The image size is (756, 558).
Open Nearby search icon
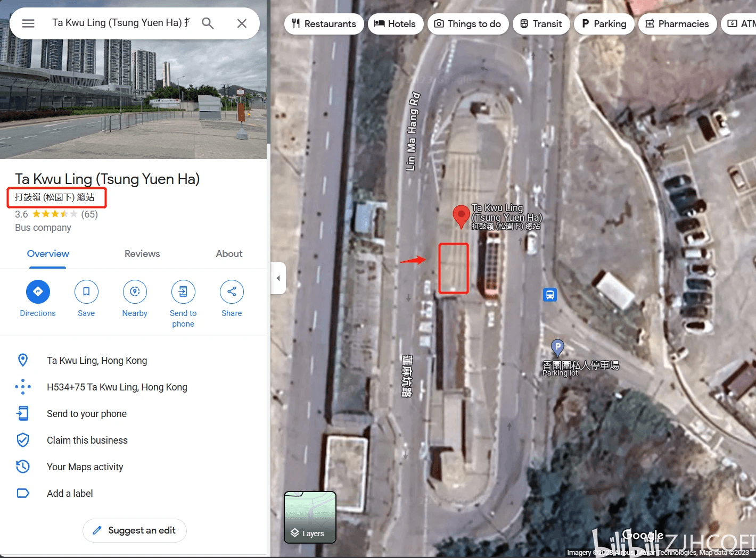point(135,292)
